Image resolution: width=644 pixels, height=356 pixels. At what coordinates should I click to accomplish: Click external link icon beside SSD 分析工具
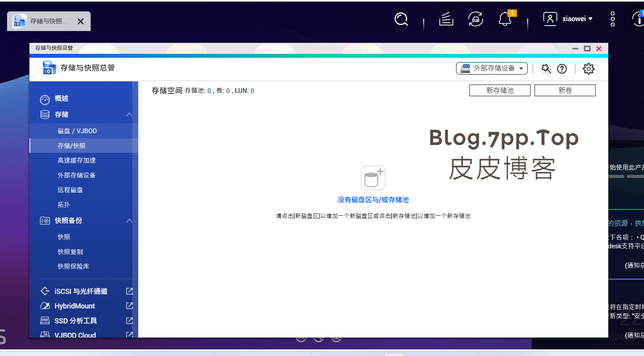(130, 321)
